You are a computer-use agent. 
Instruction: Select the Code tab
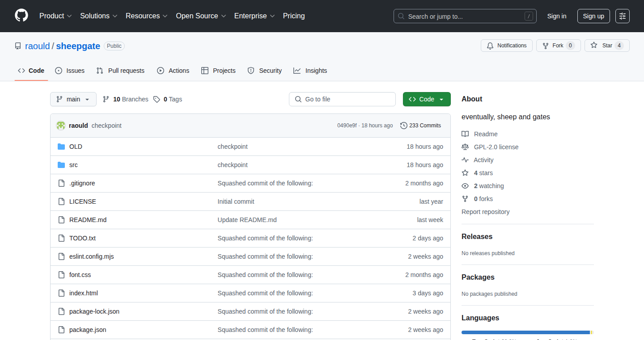click(31, 71)
